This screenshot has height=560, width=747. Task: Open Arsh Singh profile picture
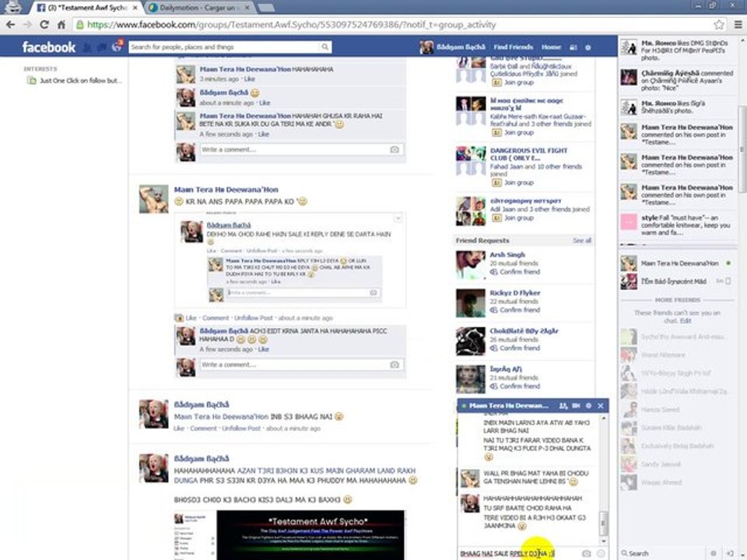[470, 264]
